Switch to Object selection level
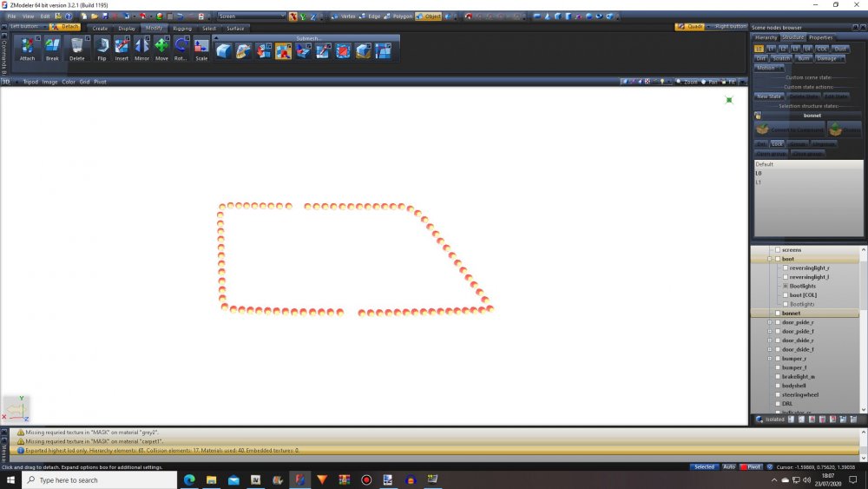Viewport: 868px width, 489px height. pyautogui.click(x=429, y=17)
